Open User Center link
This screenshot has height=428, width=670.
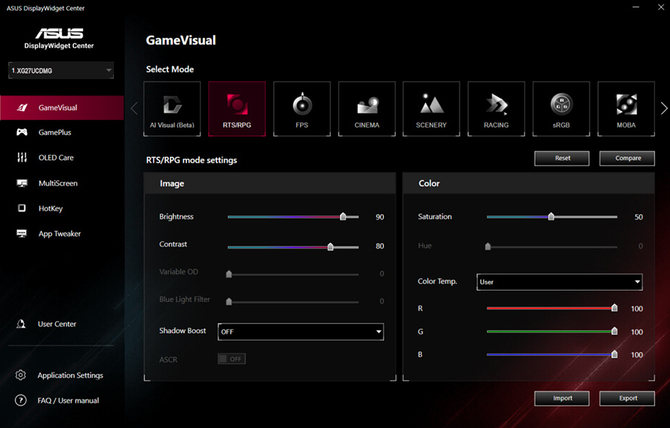[x=57, y=324]
